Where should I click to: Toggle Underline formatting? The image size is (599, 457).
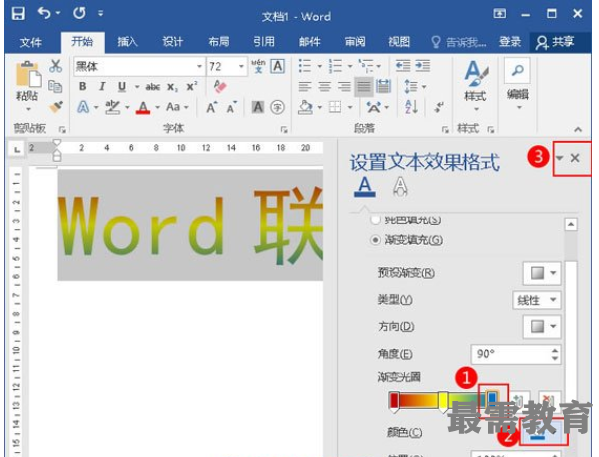coord(122,87)
